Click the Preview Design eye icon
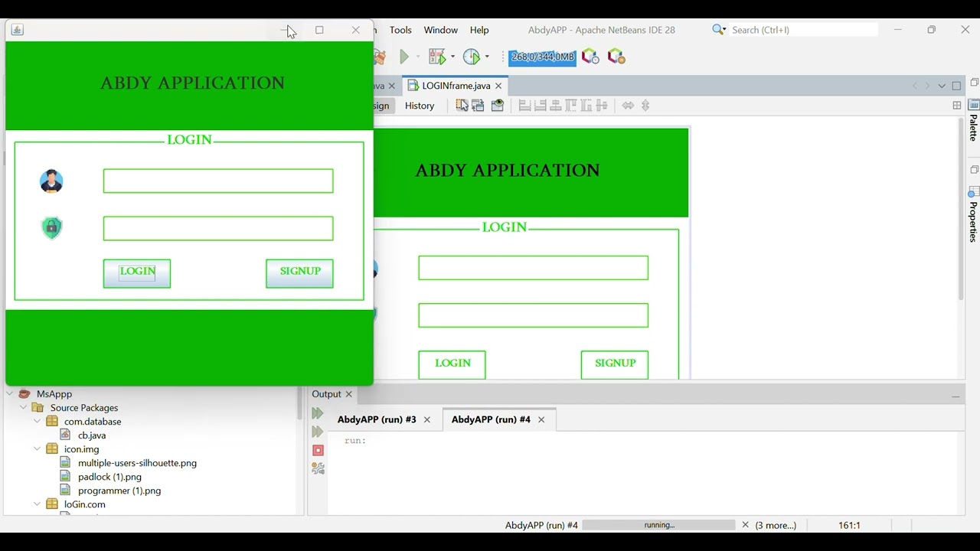The height and width of the screenshot is (551, 980). 498,106
